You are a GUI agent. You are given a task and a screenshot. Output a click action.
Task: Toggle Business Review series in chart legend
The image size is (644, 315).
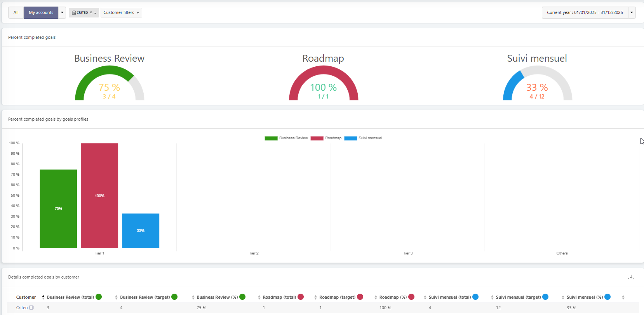click(286, 138)
